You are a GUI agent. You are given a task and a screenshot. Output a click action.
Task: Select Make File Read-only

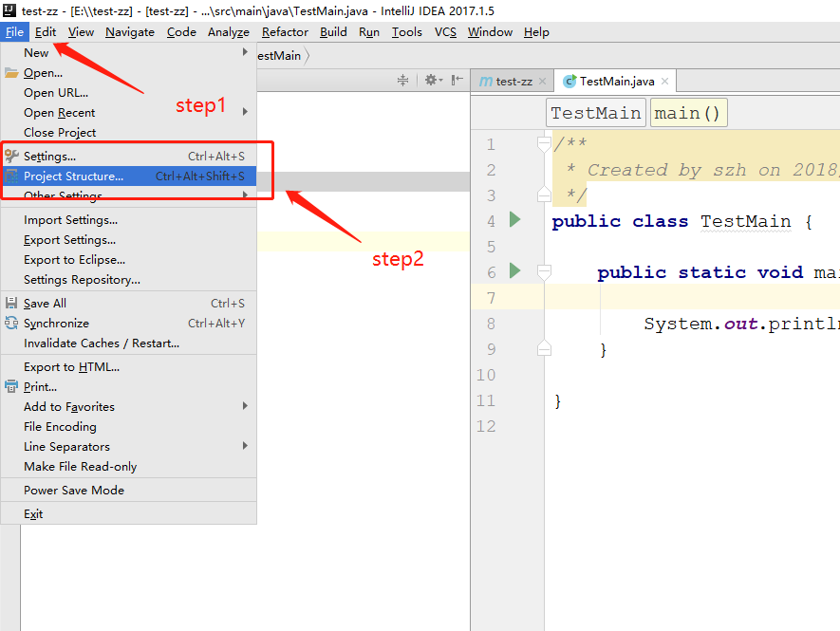click(128, 467)
